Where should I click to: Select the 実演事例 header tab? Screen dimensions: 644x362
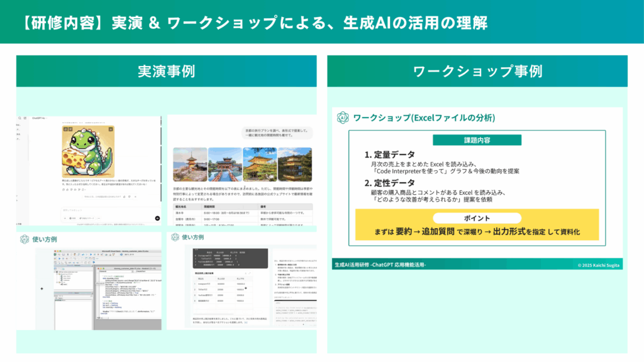coord(166,71)
